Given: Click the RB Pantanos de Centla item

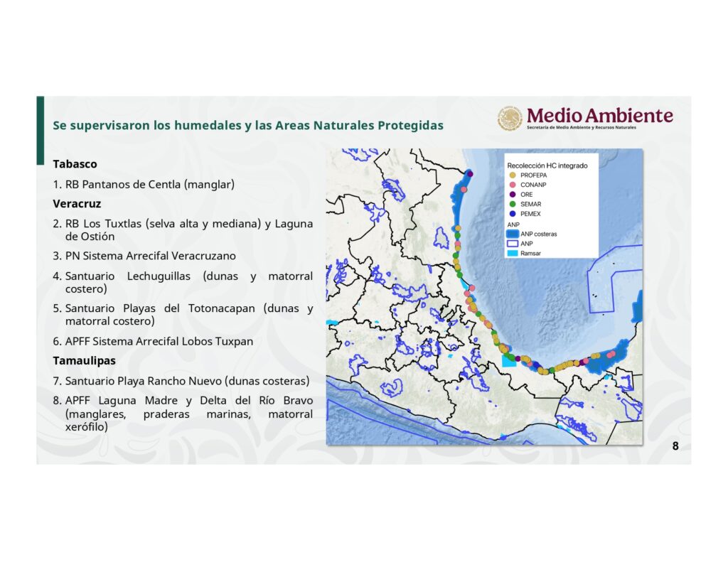Looking at the screenshot, I should (149, 185).
